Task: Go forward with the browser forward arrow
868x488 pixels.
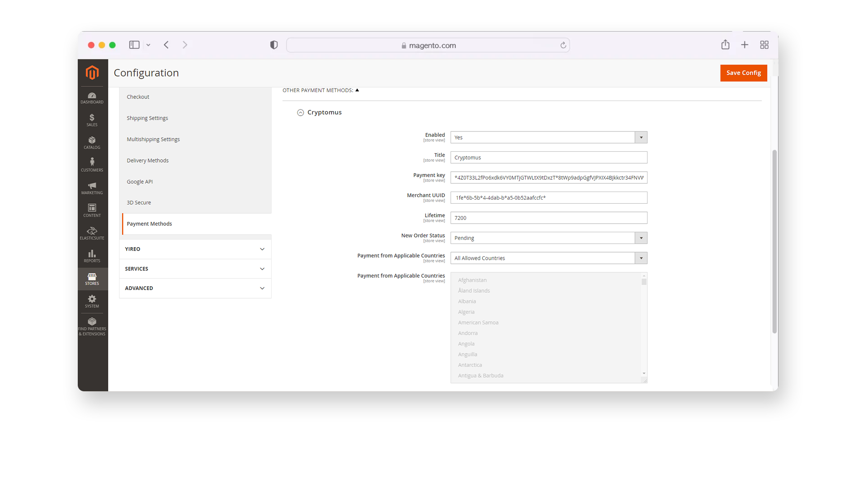Action: click(x=185, y=45)
